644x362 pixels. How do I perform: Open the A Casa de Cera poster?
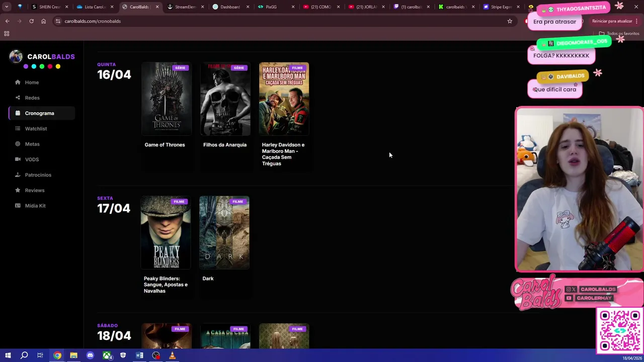[225, 336]
